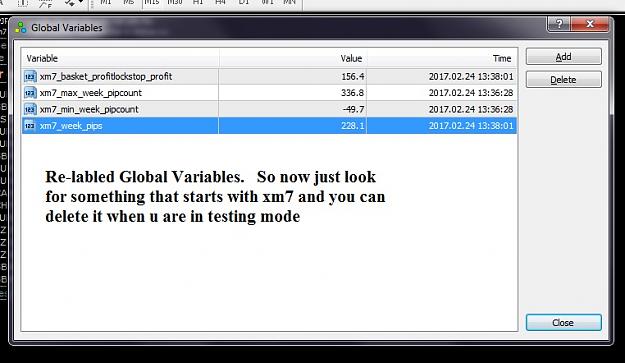Viewport: 625px width, 363px height.
Task: Sort by the Variable column header
Action: click(120, 58)
